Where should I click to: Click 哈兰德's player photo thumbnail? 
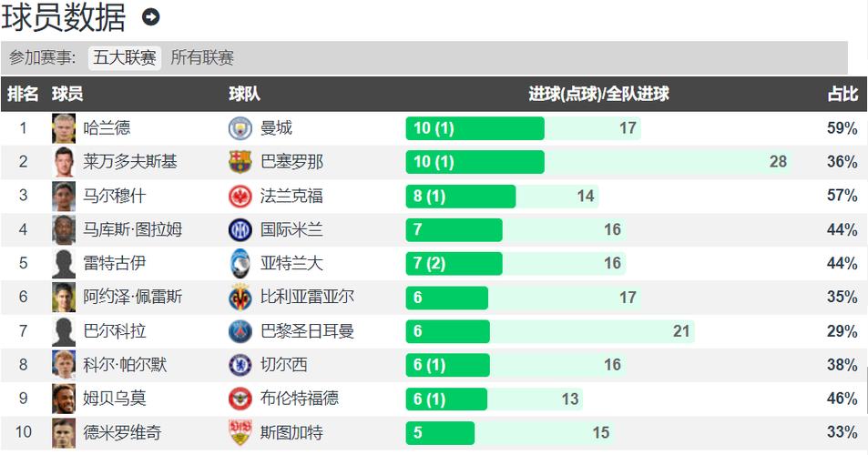point(64,128)
